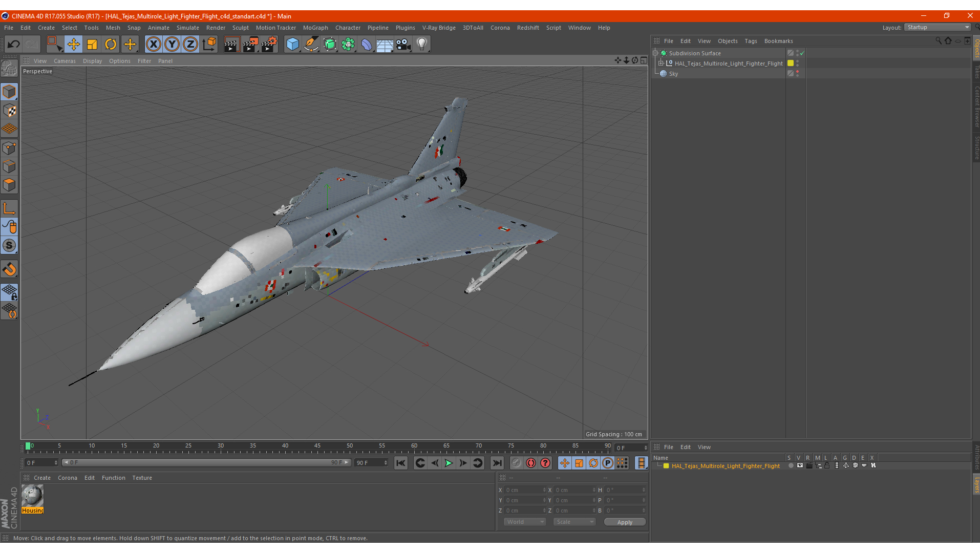Click the timeline preview range slider
The image size is (980, 553).
pos(206,462)
